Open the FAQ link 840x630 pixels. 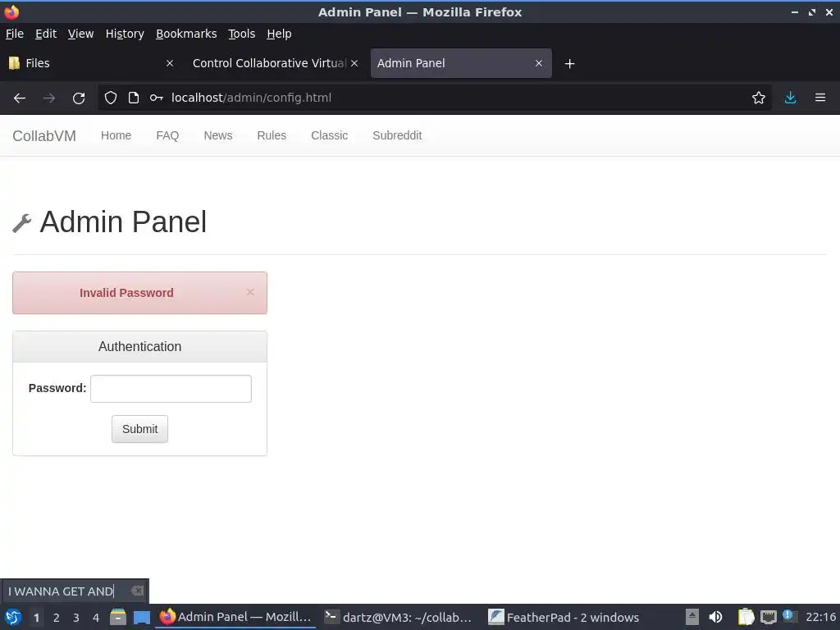pyautogui.click(x=167, y=135)
